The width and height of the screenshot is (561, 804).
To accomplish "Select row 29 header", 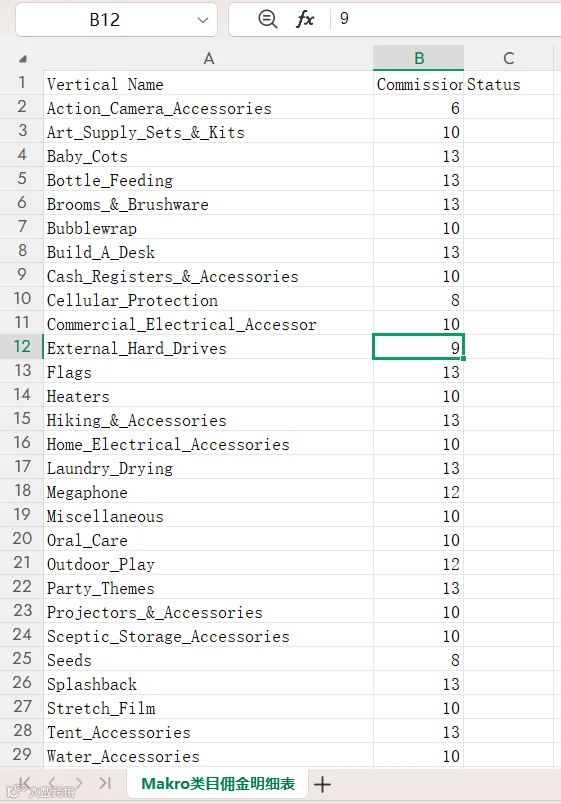I will 22,754.
